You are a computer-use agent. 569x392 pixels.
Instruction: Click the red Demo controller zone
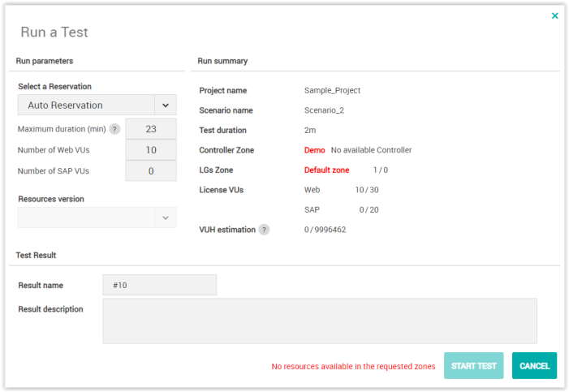pos(314,150)
